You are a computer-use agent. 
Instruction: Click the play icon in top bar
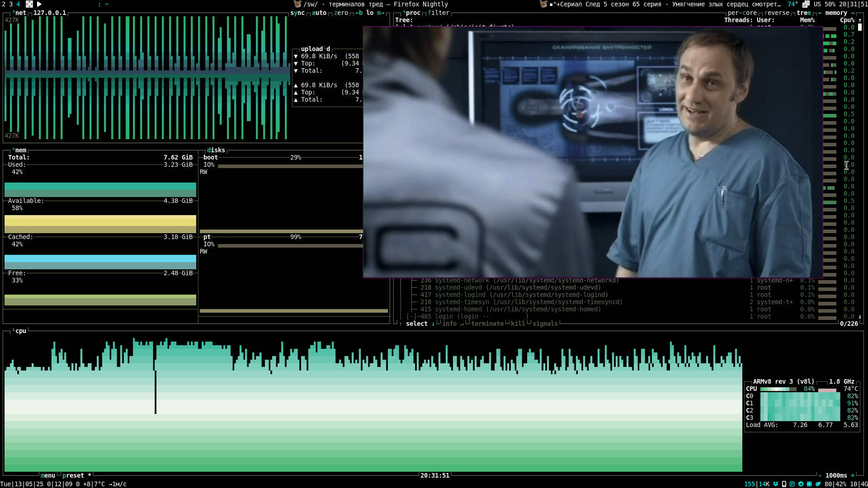(39, 4)
